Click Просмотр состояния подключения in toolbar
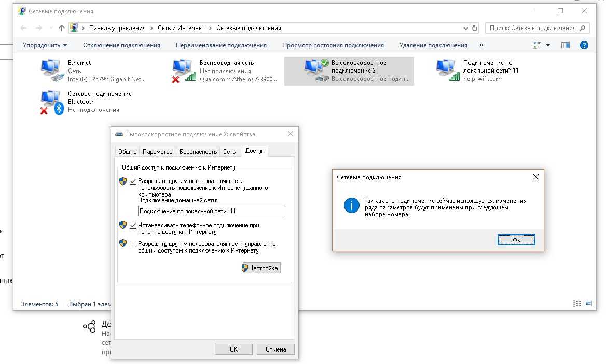The image size is (607, 364). click(333, 45)
